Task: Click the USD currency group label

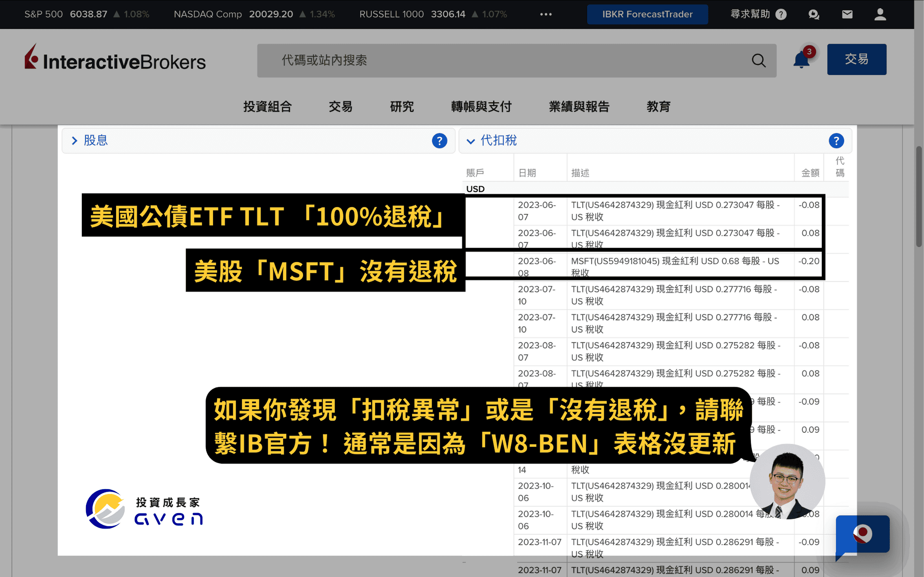Action: click(x=475, y=189)
